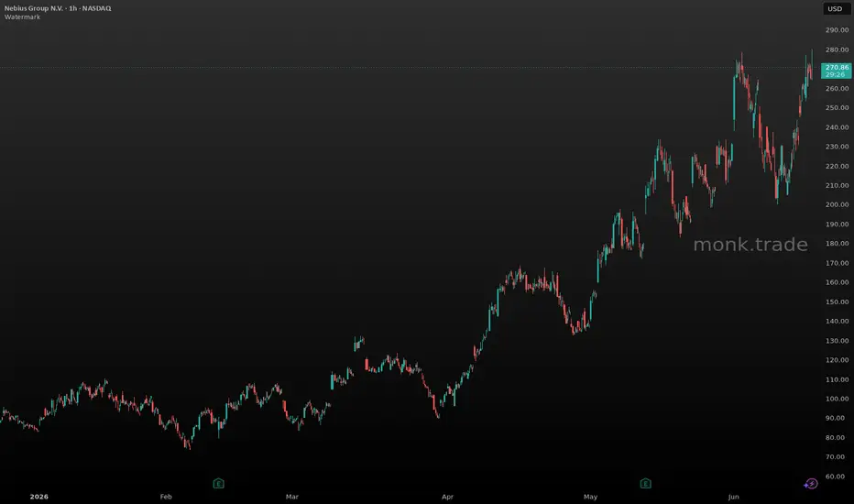
Task: Click the Apr label on time axis
Action: (447, 497)
